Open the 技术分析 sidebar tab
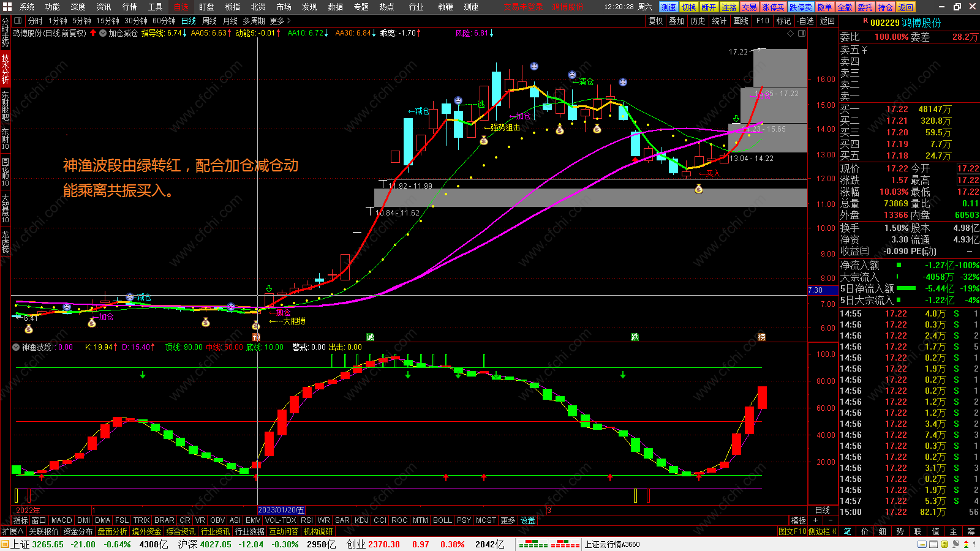 click(5, 69)
